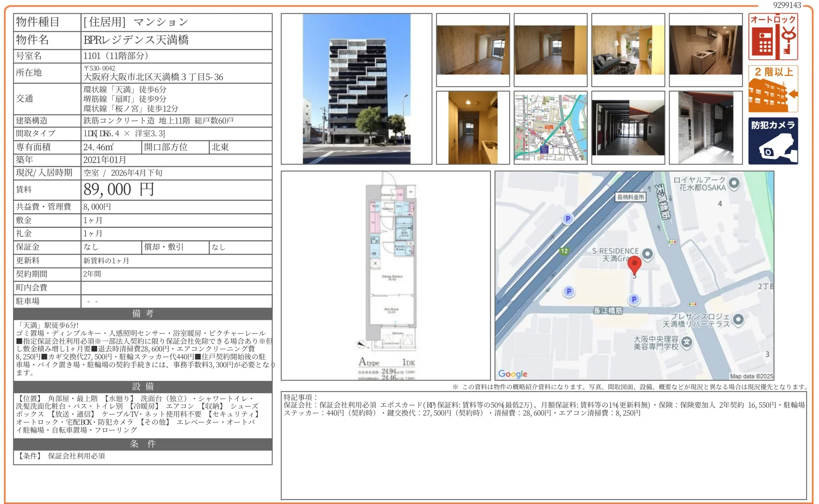819x504 pixels.
Task: Click the route 12 highway badge
Action: point(564,251)
